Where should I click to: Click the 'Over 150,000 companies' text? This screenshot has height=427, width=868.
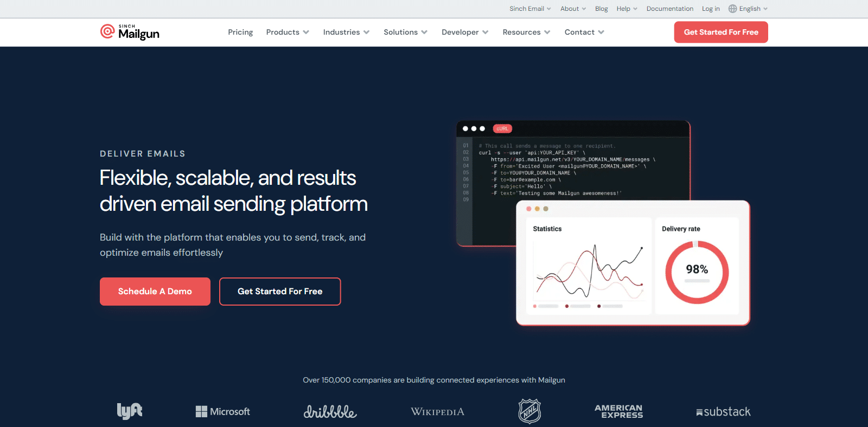[434, 380]
